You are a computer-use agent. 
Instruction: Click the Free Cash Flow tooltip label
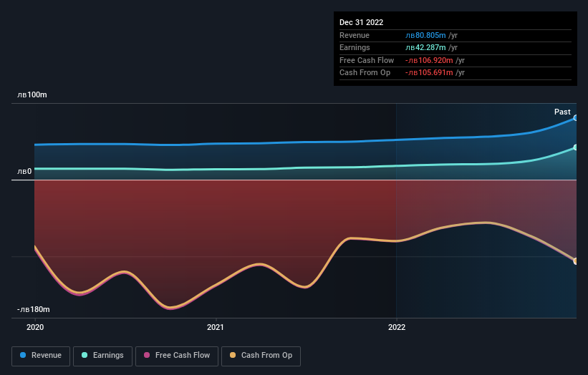(367, 60)
